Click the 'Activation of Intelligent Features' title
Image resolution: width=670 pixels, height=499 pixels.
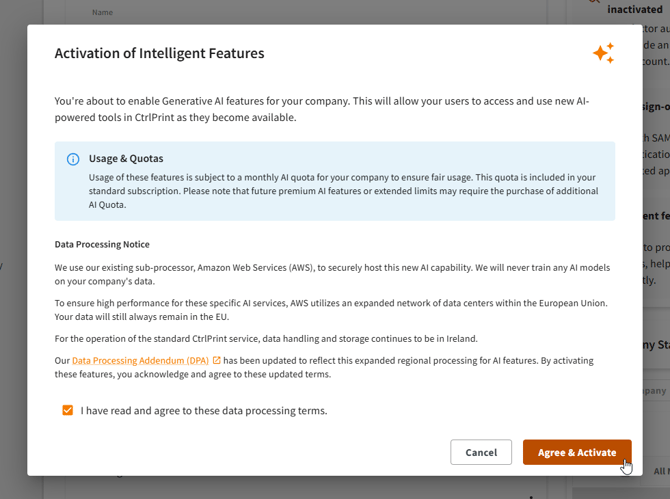(x=159, y=53)
